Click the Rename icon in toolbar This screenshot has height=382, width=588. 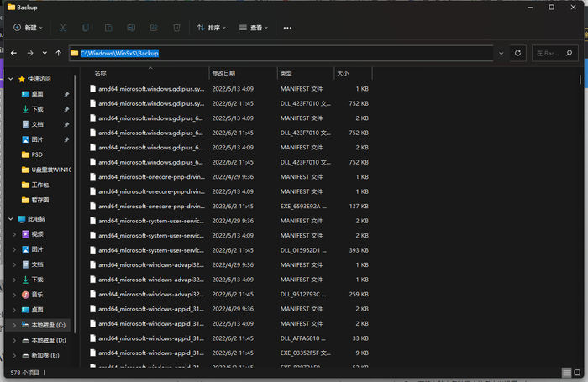[x=131, y=28]
